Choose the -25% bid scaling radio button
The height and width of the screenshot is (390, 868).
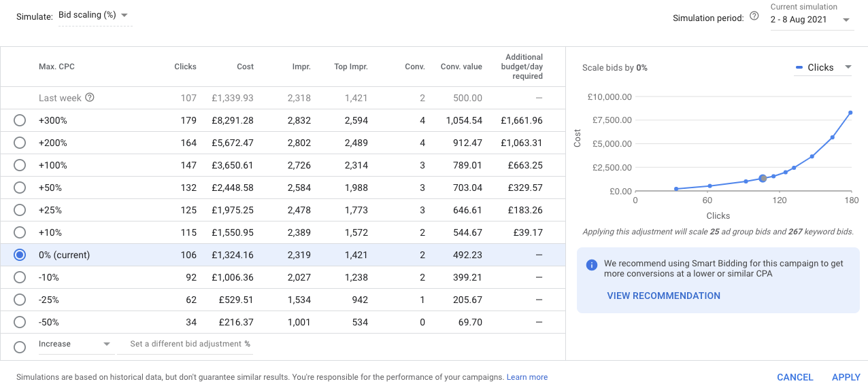click(x=20, y=300)
